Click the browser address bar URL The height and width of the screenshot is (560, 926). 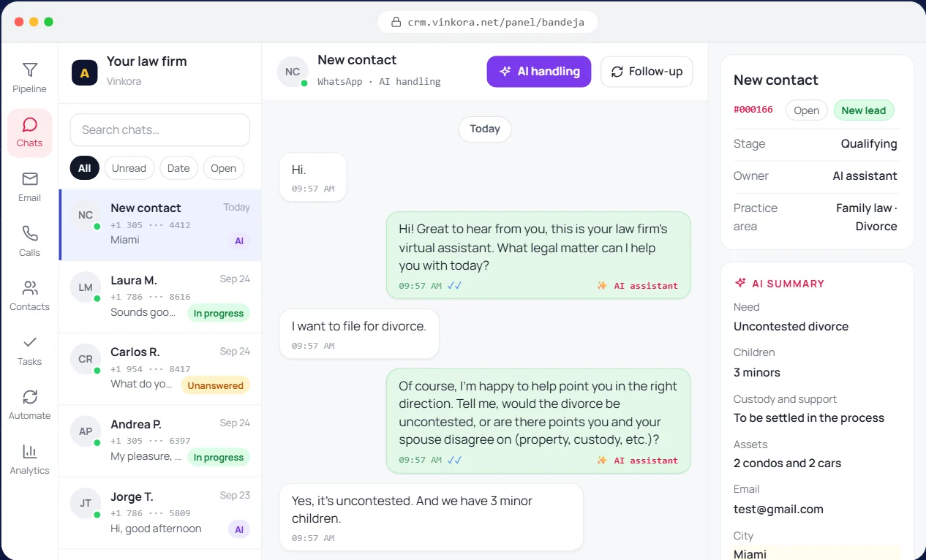pos(496,22)
